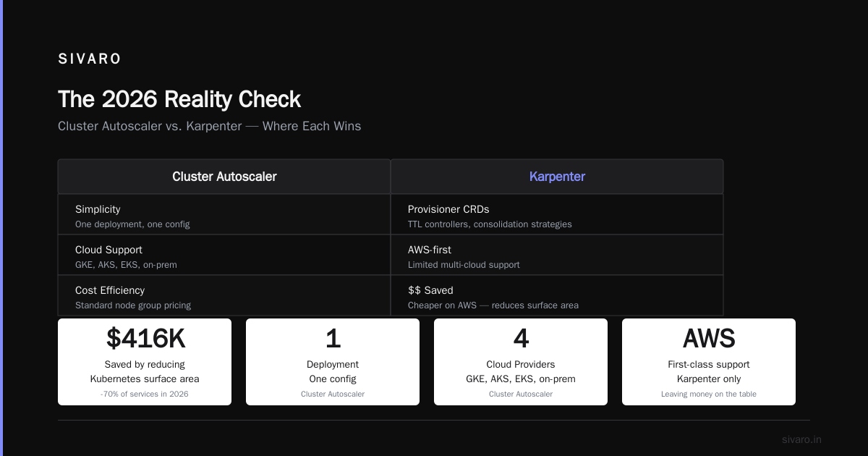Click the -70% of services caption
The width and height of the screenshot is (868, 456).
tap(145, 394)
